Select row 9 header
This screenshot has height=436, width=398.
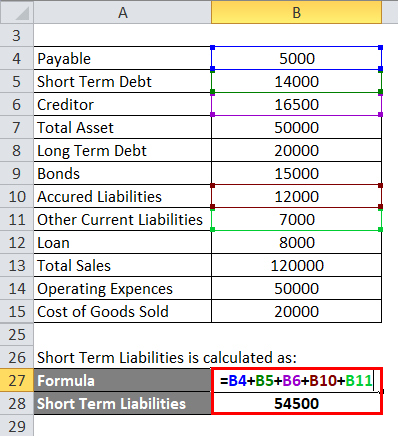(x=17, y=173)
